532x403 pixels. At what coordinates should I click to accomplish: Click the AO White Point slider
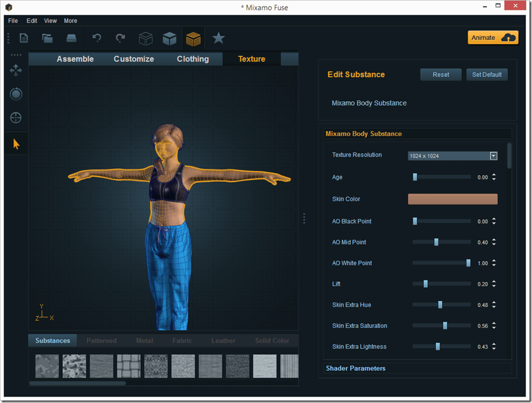click(441, 263)
